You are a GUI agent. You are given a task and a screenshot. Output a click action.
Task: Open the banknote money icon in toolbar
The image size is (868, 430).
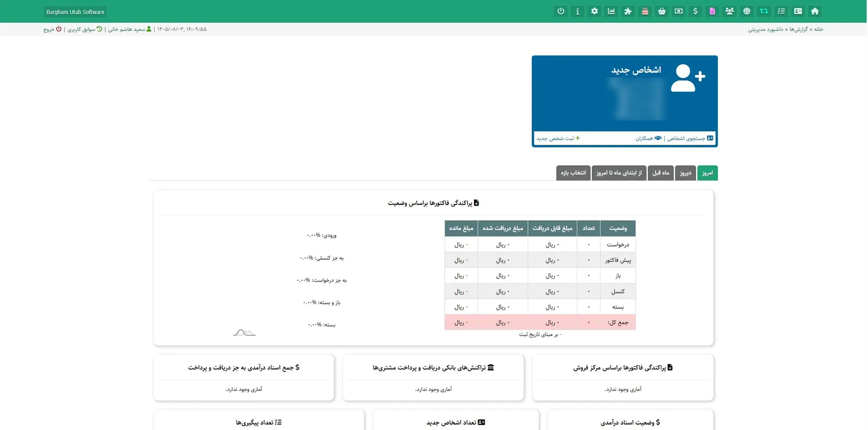tap(679, 11)
